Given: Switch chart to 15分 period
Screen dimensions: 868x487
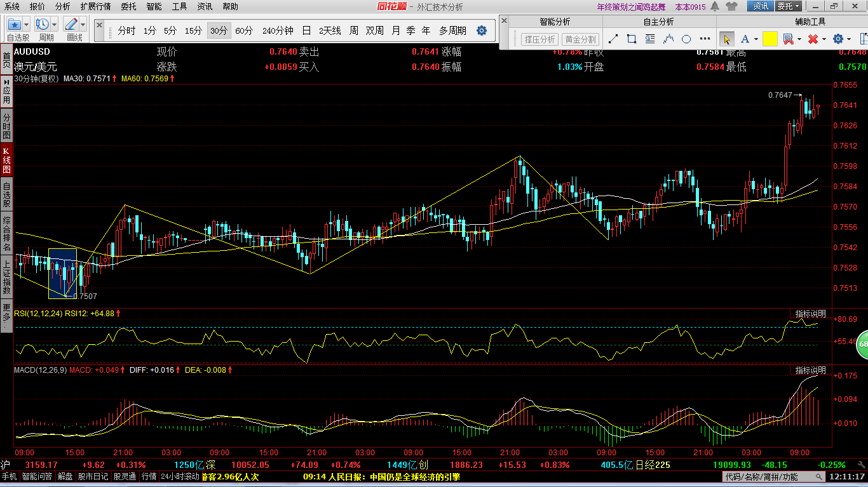Looking at the screenshot, I should tap(193, 30).
